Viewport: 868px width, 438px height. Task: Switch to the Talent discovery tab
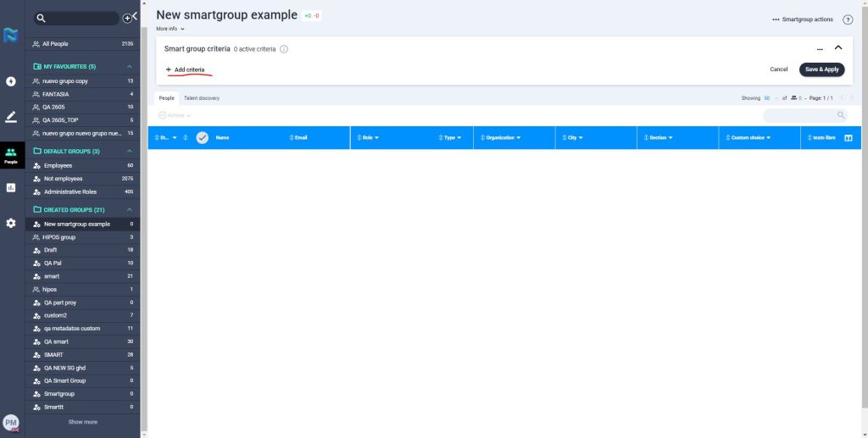(x=202, y=98)
